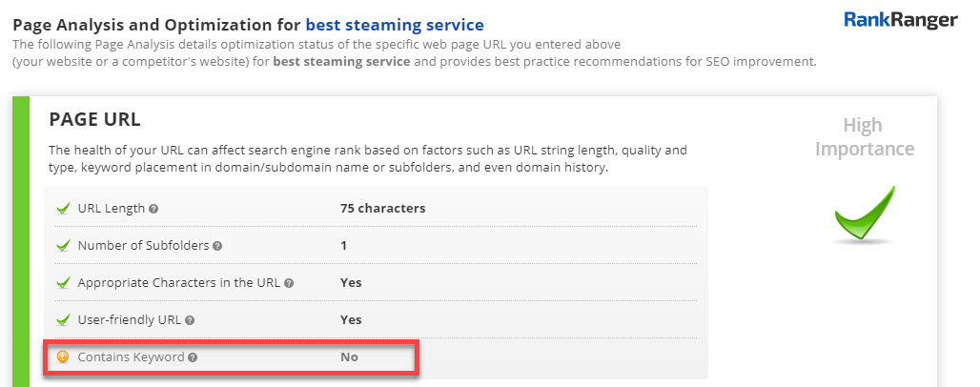980x387 pixels.
Task: Click the blue "best steaming service" keyword in the title
Action: tap(395, 24)
